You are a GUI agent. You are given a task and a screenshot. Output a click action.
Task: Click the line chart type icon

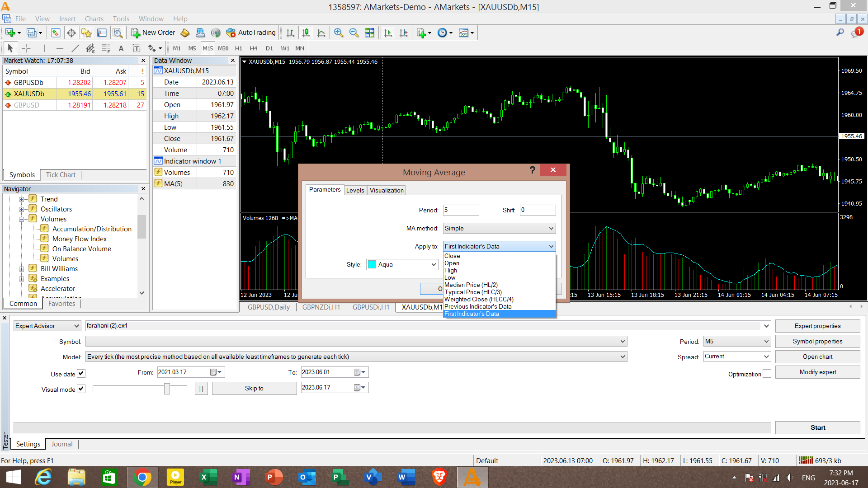321,33
